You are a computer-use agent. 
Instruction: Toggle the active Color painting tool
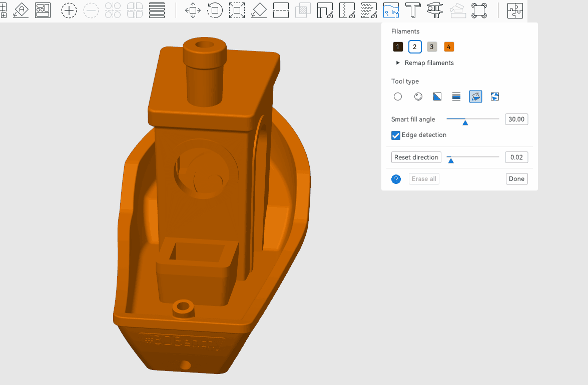pos(391,10)
